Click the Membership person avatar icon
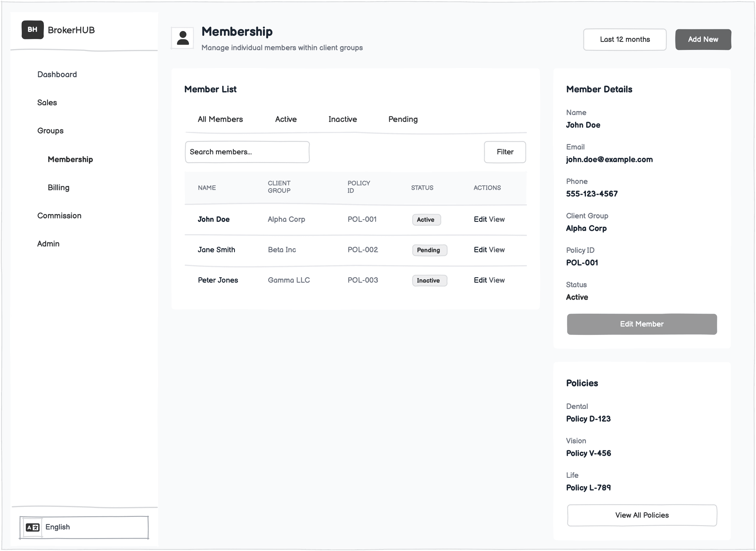Image resolution: width=756 pixels, height=551 pixels. [182, 38]
